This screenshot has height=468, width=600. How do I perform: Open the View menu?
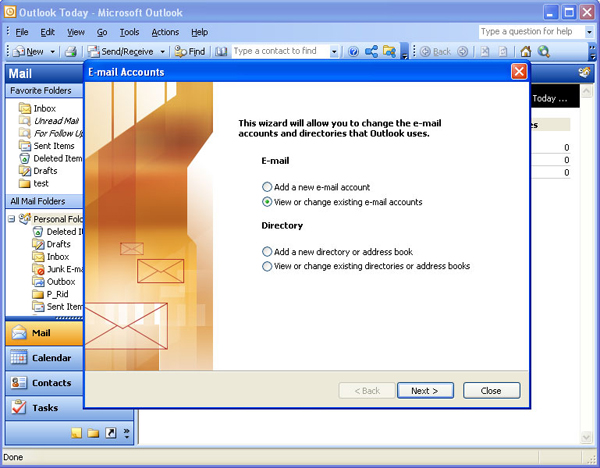click(76, 32)
